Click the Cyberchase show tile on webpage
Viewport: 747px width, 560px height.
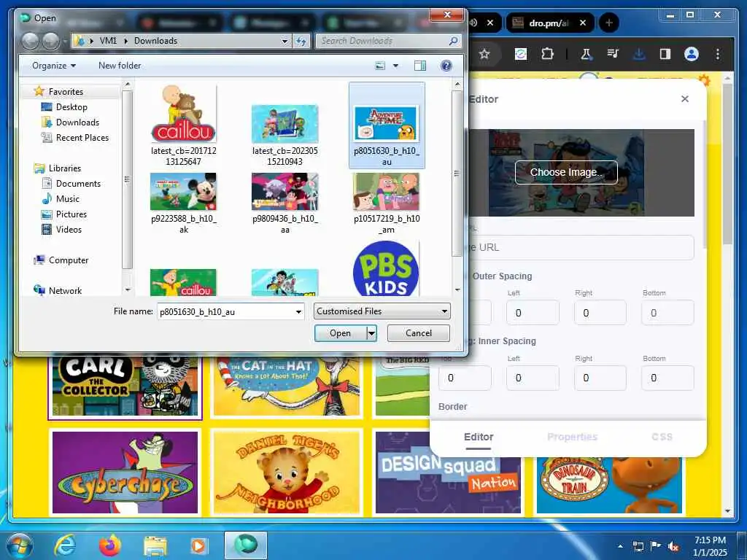click(x=125, y=472)
